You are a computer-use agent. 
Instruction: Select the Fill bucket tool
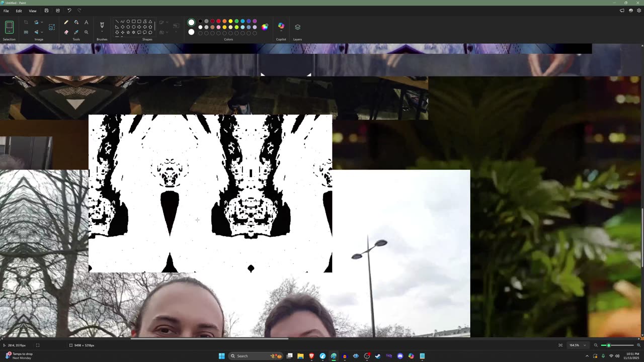[76, 22]
